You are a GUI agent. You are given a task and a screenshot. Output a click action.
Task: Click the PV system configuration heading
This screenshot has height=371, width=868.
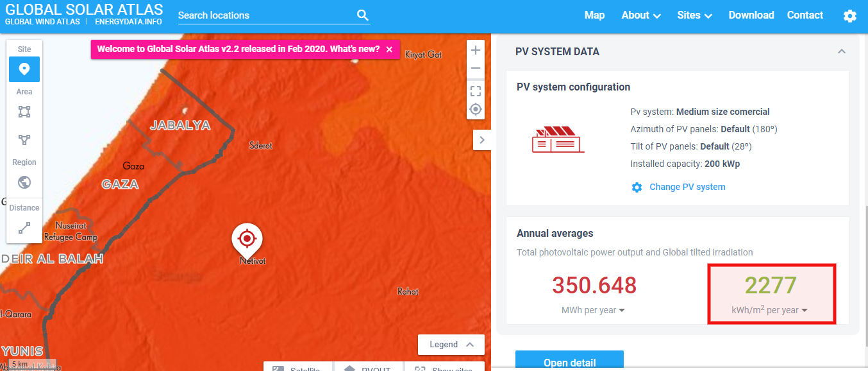pos(574,87)
